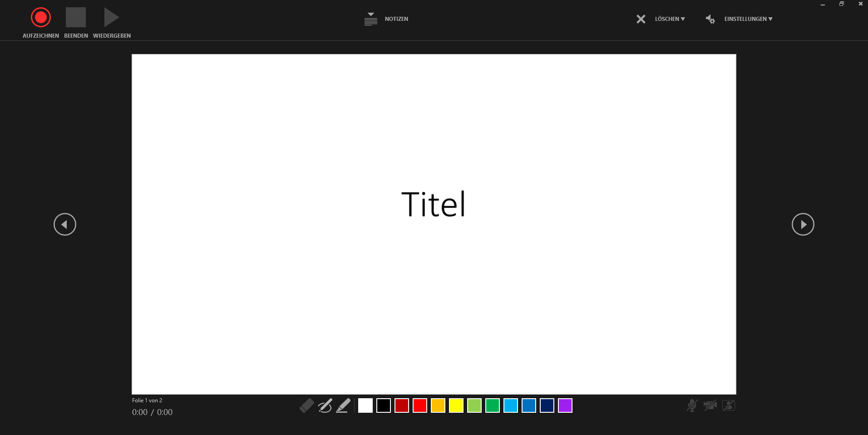This screenshot has width=868, height=435.
Task: Pick the bright red ink color
Action: [420, 405]
